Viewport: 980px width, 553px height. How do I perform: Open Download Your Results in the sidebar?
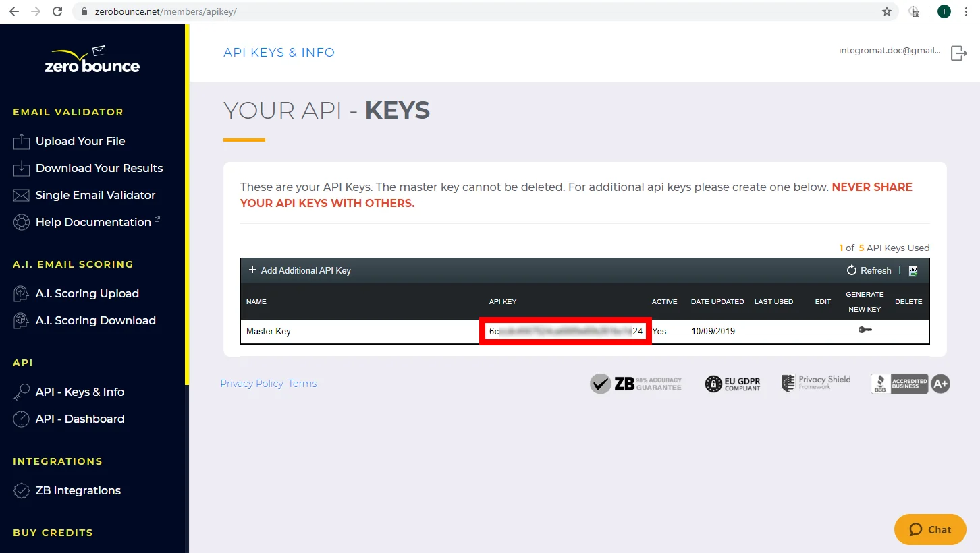pyautogui.click(x=99, y=168)
